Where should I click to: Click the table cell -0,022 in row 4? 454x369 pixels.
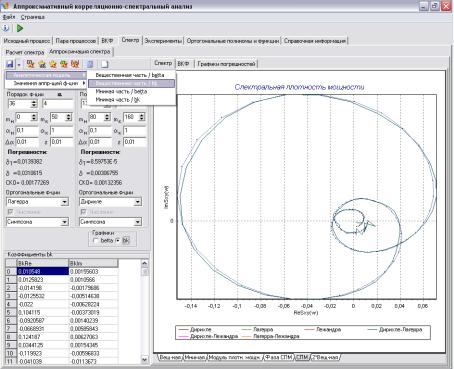click(x=42, y=304)
